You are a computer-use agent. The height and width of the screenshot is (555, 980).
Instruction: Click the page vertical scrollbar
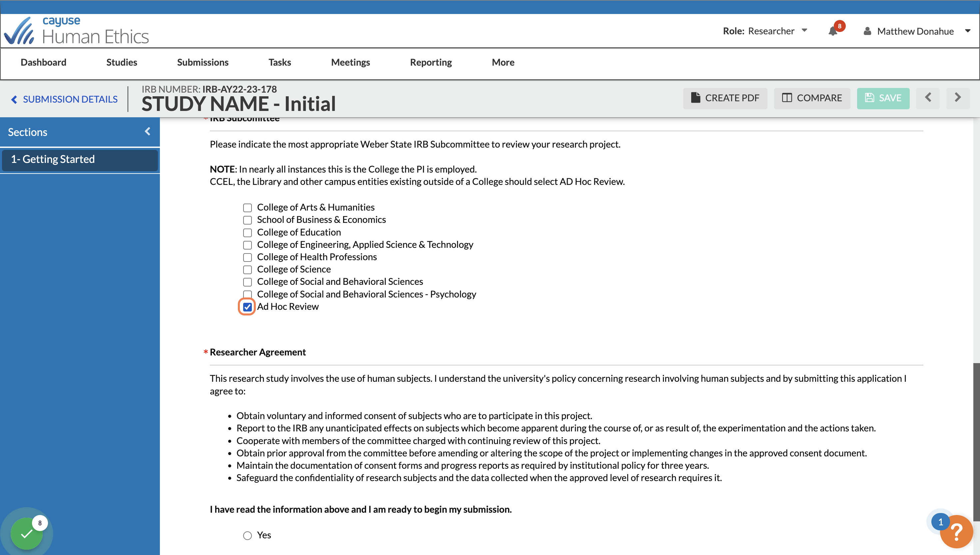coord(976,441)
